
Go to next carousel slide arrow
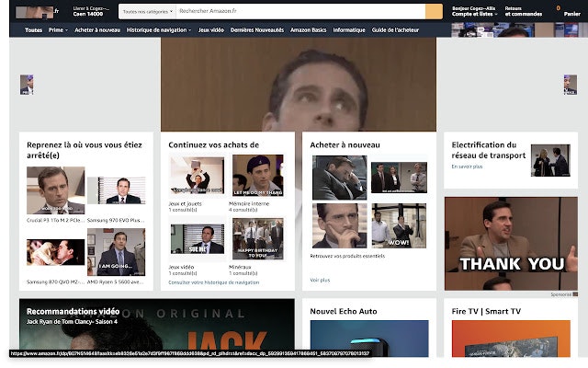(570, 85)
